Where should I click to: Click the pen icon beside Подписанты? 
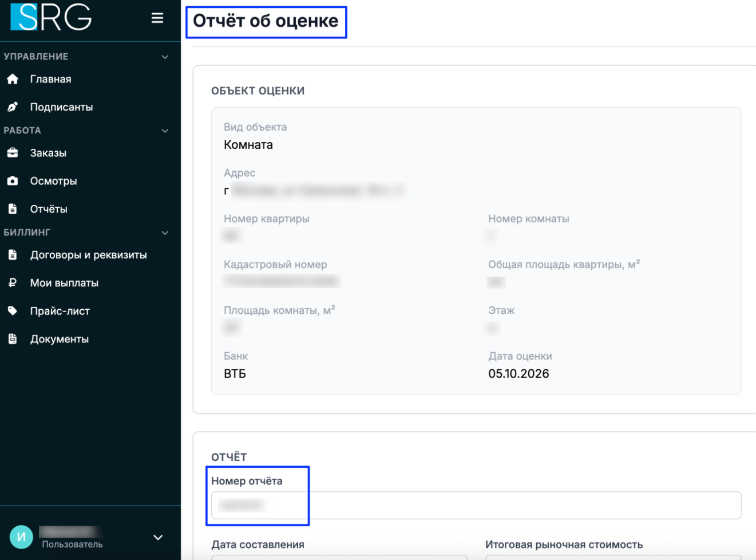tap(13, 107)
